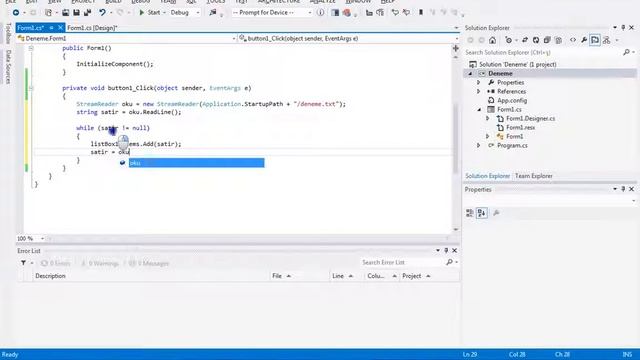This screenshot has height=360, width=640.
Task: Toggle the 0 Errors filter in Error List
Action: click(x=56, y=263)
